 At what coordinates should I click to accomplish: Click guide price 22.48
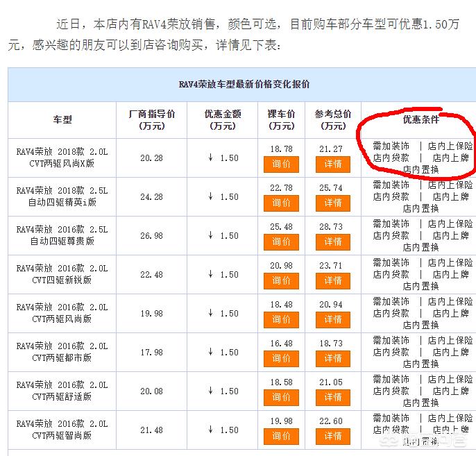click(151, 275)
